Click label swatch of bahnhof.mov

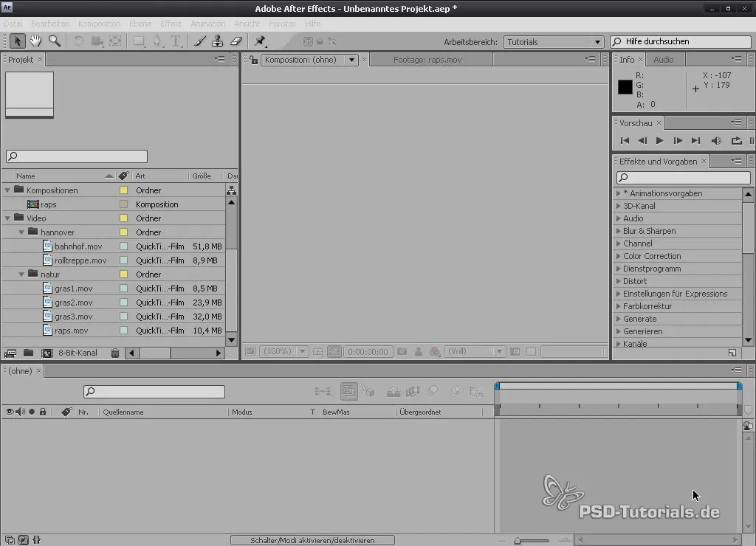pos(123,246)
